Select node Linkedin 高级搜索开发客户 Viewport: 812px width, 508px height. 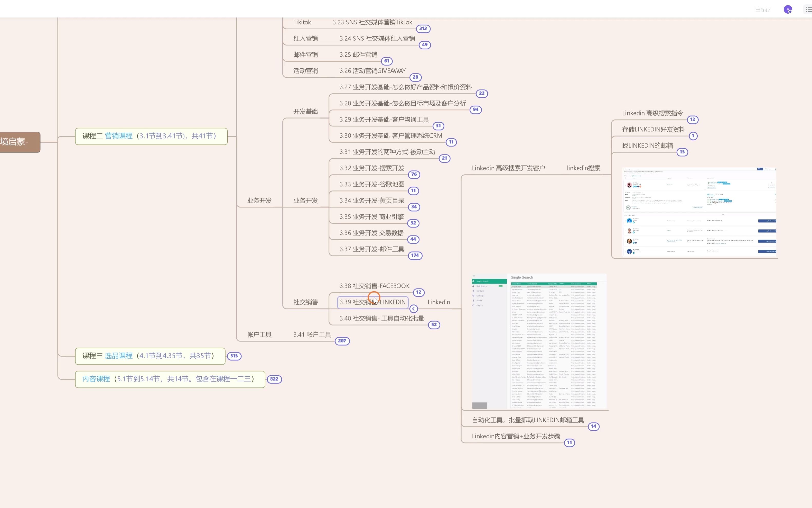click(508, 168)
